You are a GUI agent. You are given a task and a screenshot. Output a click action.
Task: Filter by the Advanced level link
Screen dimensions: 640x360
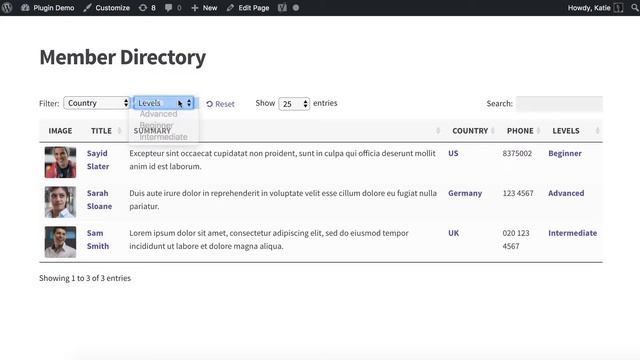[x=566, y=193]
